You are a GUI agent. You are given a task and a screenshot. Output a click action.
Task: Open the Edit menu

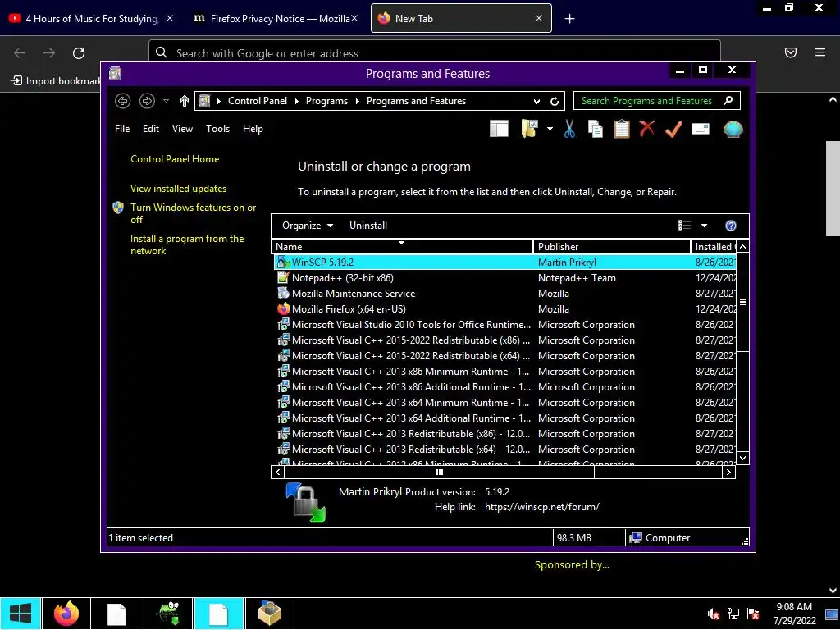click(151, 129)
